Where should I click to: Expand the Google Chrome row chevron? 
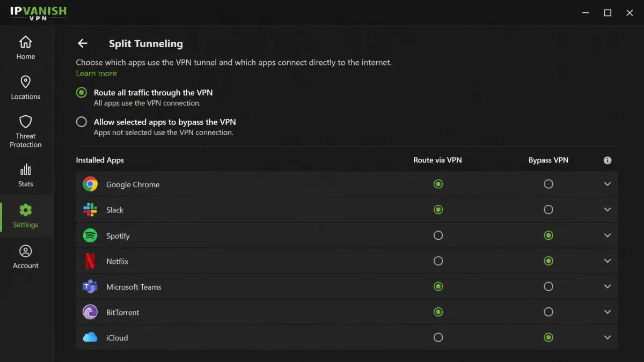coord(608,184)
